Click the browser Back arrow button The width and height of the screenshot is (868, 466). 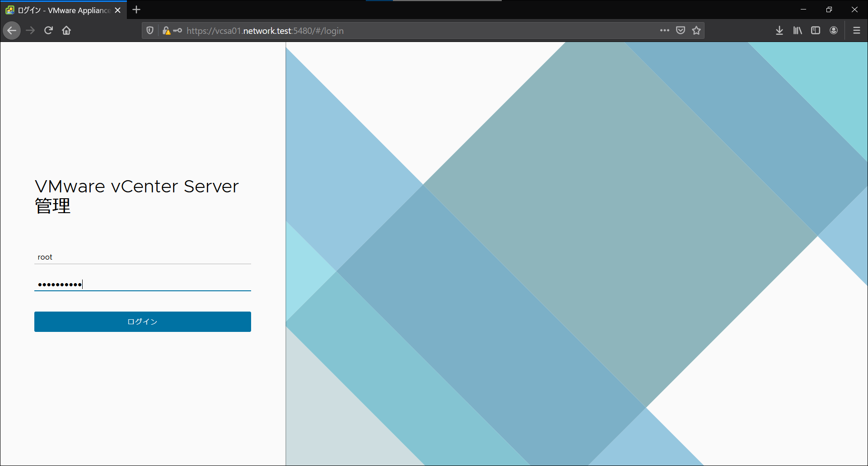point(12,31)
